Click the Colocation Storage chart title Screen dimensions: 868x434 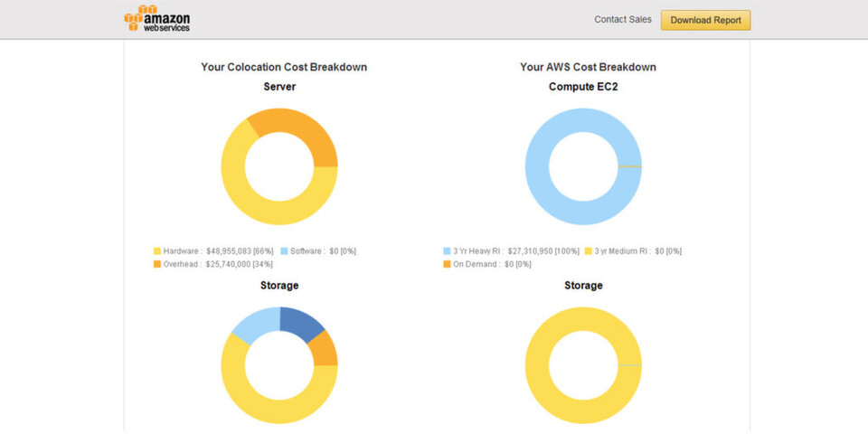279,286
